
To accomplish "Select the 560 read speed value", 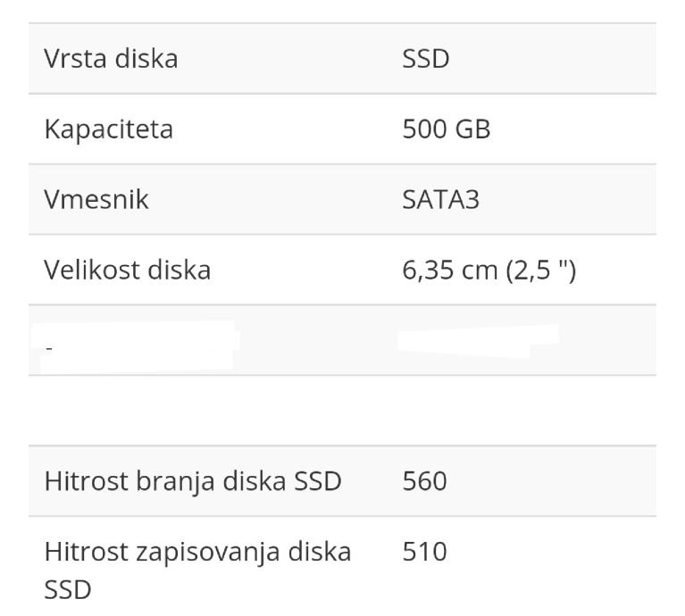I will (424, 481).
